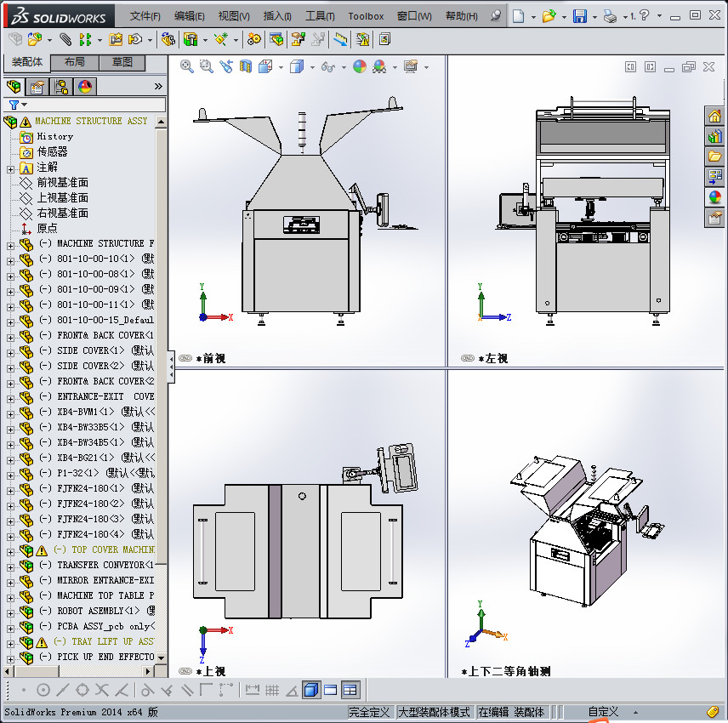Collapse the feature manager panel handle
Screen dimensions: 728x723
(x=171, y=367)
